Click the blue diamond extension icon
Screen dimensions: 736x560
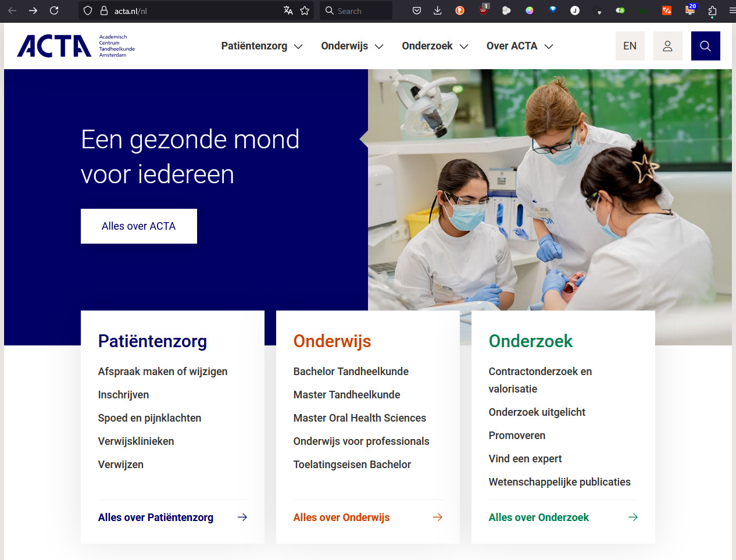point(553,10)
